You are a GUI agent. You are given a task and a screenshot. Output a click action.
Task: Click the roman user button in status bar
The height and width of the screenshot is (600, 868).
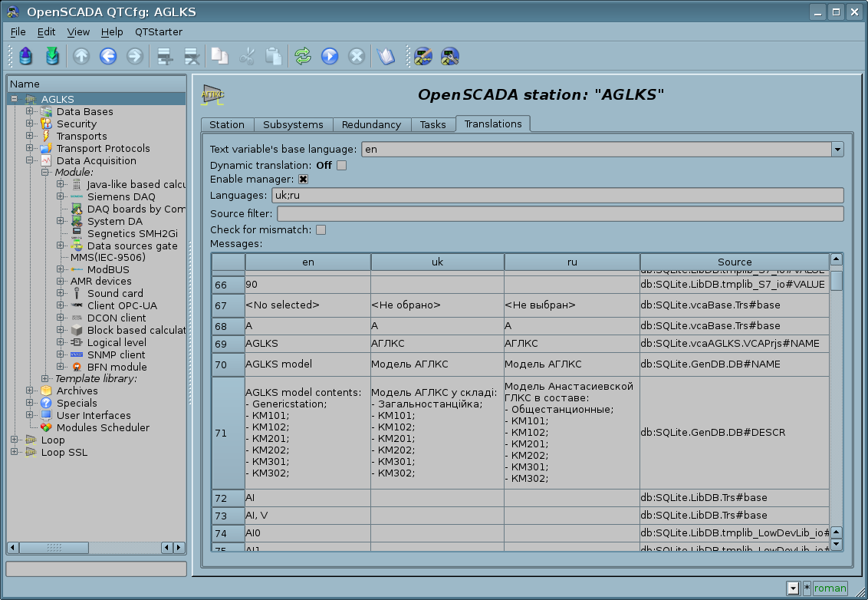[x=830, y=588]
